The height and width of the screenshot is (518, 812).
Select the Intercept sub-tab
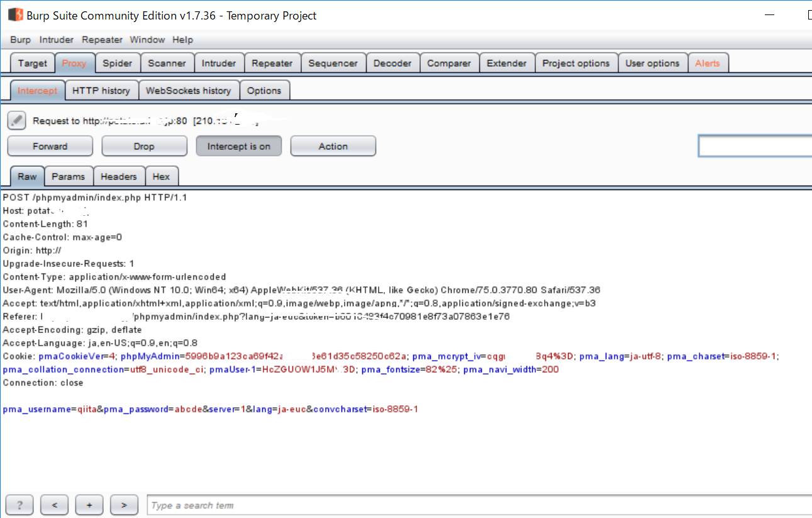(x=37, y=91)
